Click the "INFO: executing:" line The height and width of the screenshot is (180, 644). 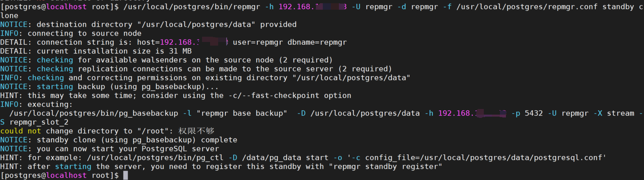pos(36,105)
